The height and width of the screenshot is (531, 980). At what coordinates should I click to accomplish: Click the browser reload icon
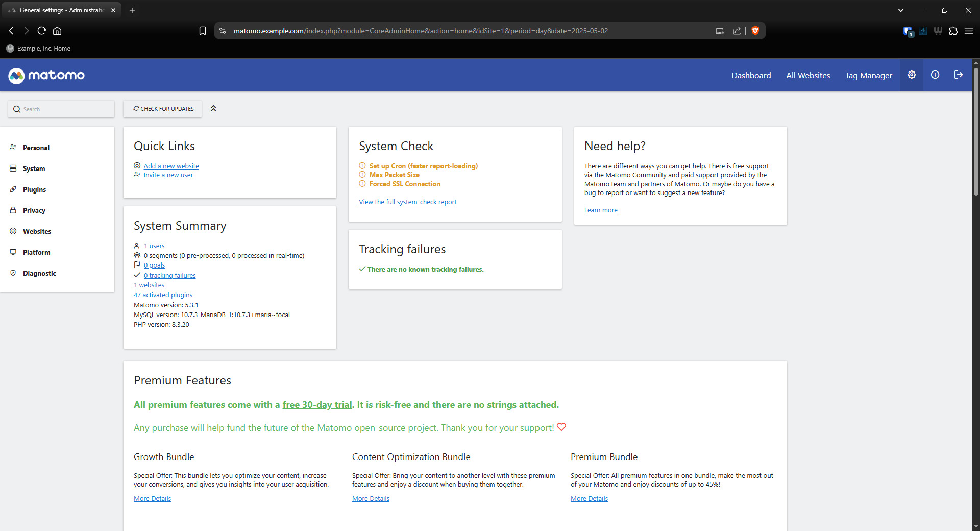[x=42, y=31]
